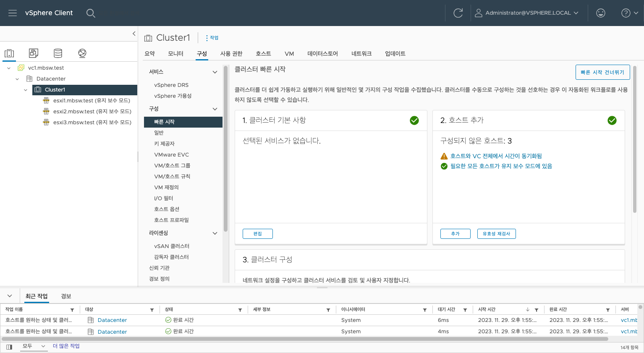Switch to Storage inventory icon

click(x=58, y=53)
